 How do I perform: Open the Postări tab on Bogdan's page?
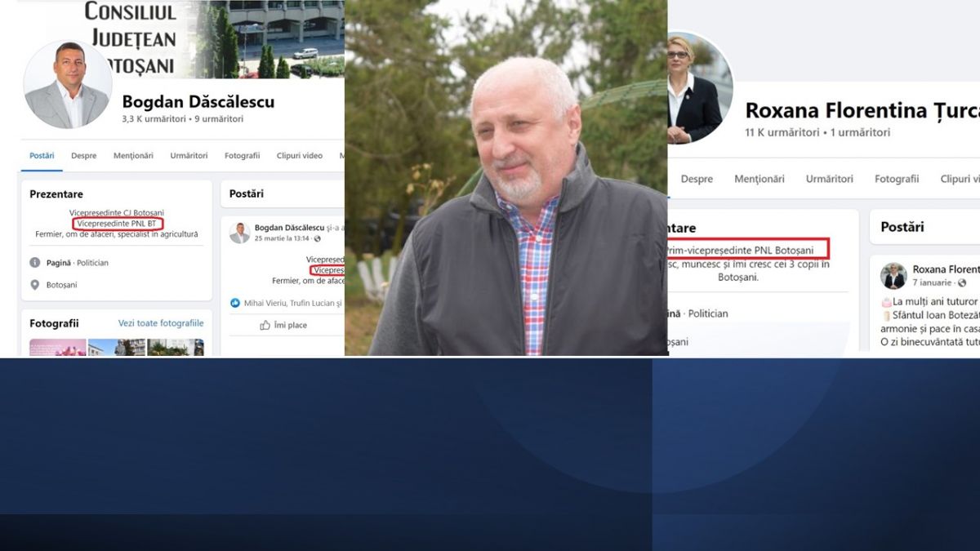42,156
